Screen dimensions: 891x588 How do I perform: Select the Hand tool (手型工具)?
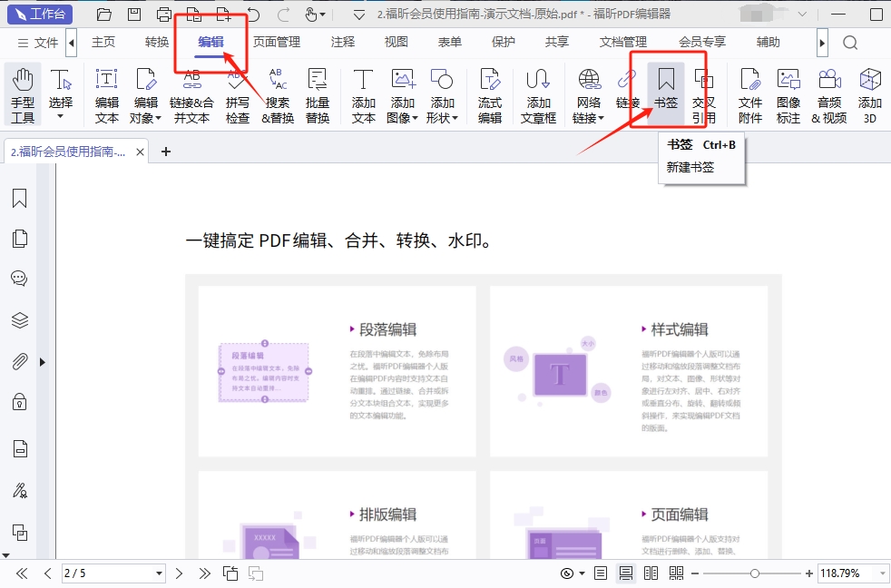pos(23,94)
